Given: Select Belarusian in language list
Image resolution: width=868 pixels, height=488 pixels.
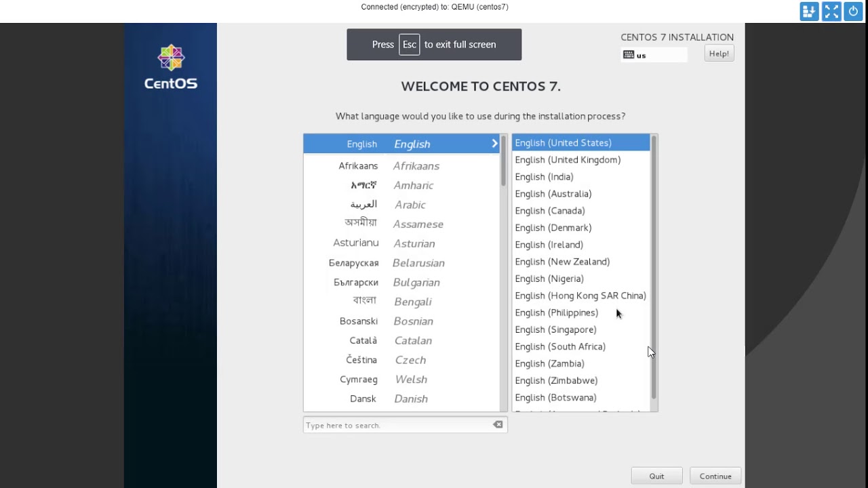Looking at the screenshot, I should pyautogui.click(x=401, y=263).
